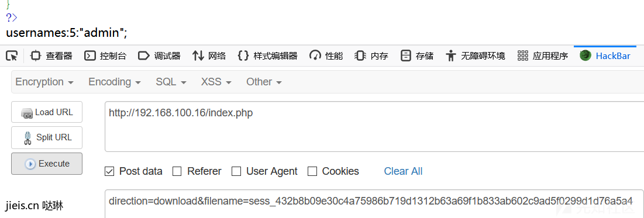Open the 网络 network panel
Screen dimensions: 644x218
(209, 56)
